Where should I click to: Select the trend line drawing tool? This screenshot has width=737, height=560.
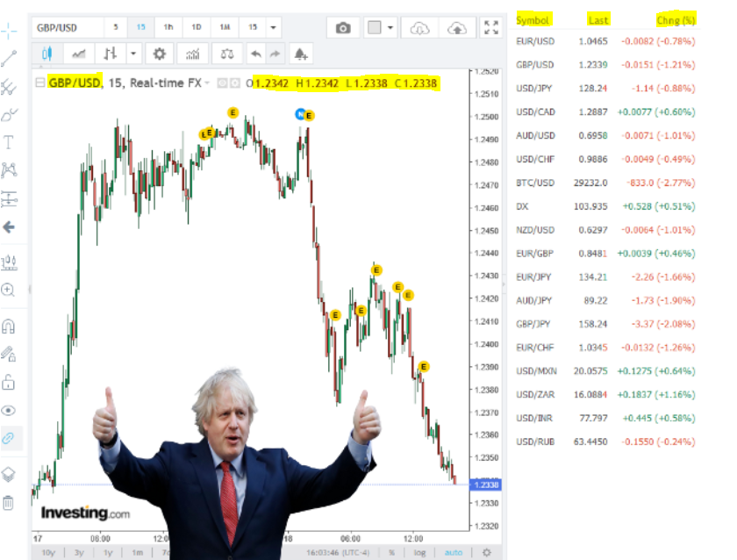[9, 58]
